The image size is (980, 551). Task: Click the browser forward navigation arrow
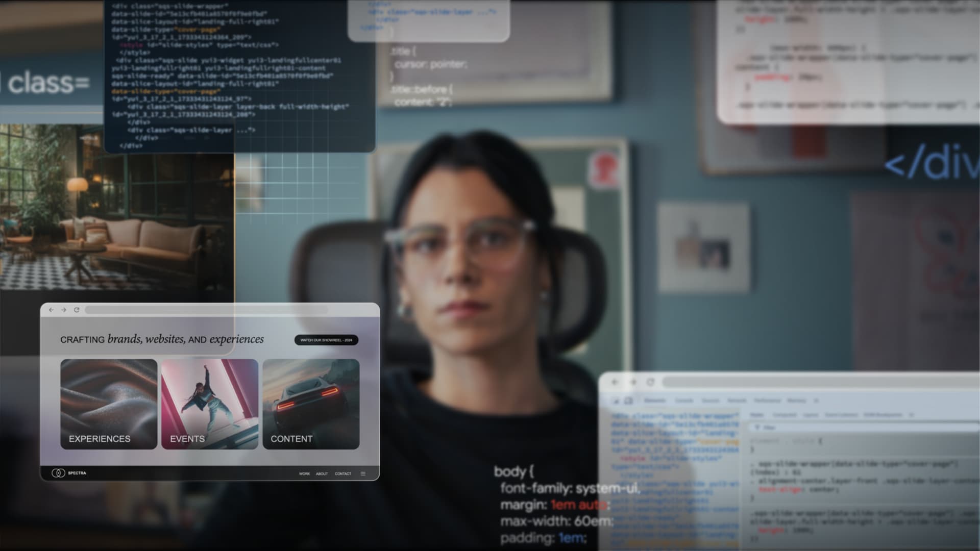click(x=63, y=309)
